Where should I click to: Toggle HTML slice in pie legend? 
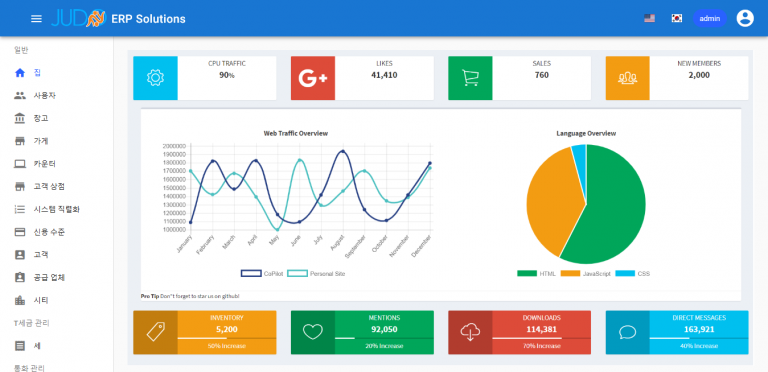click(x=536, y=274)
